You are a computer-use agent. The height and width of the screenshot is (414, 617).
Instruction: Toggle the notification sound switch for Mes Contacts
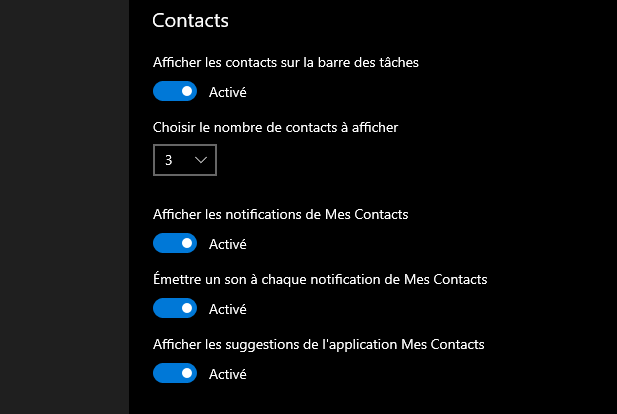click(x=175, y=309)
